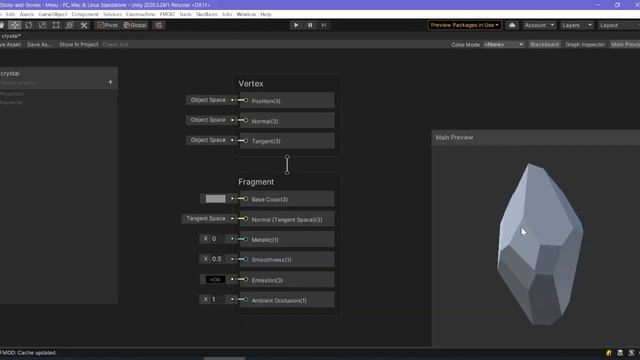Open the Assets menu
The height and width of the screenshot is (360, 640).
(x=27, y=14)
